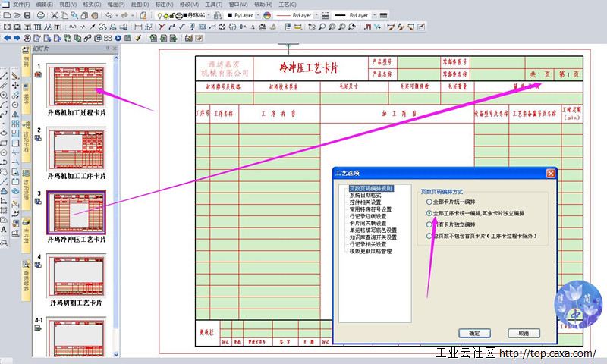Click the blue left-arrow previous page icon

[7, 37]
